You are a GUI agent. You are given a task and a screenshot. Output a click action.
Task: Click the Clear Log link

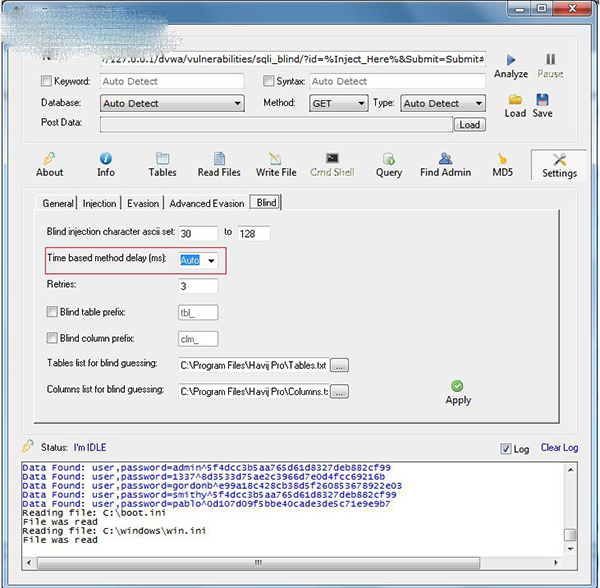tap(559, 448)
